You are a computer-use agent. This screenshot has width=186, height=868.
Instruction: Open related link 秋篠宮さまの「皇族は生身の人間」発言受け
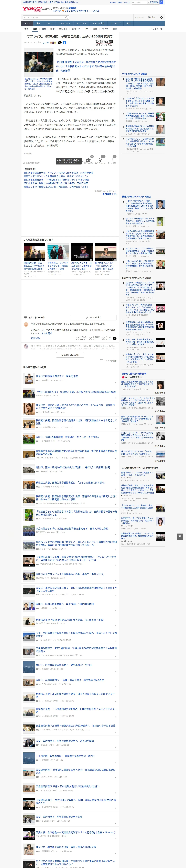tap(56, 187)
